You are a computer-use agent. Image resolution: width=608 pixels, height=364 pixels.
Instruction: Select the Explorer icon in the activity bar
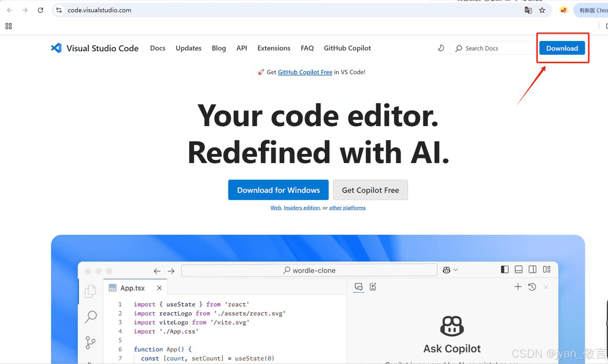pyautogui.click(x=90, y=291)
